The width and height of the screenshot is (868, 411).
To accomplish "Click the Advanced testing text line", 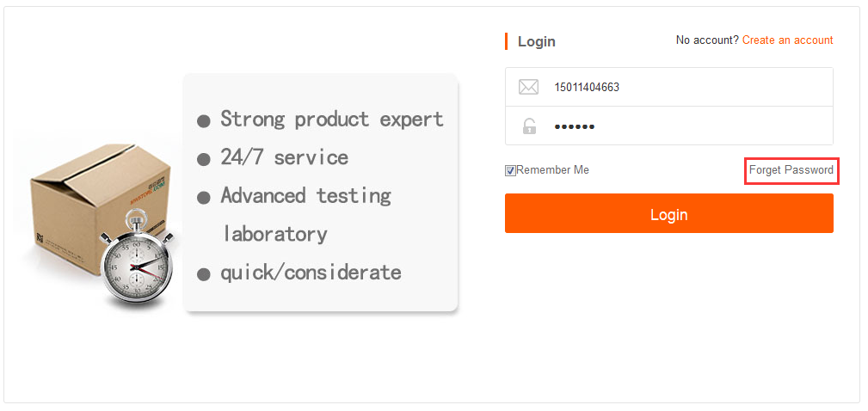I will coord(305,196).
